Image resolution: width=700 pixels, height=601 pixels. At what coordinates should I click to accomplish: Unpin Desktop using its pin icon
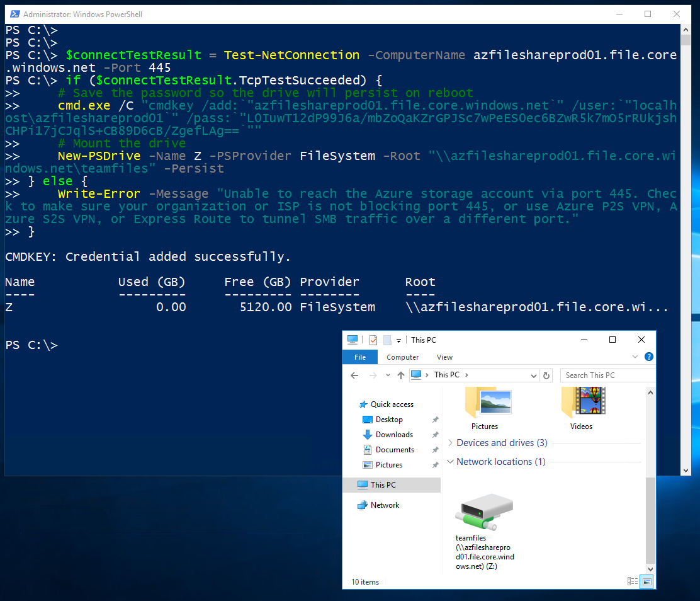pos(435,420)
